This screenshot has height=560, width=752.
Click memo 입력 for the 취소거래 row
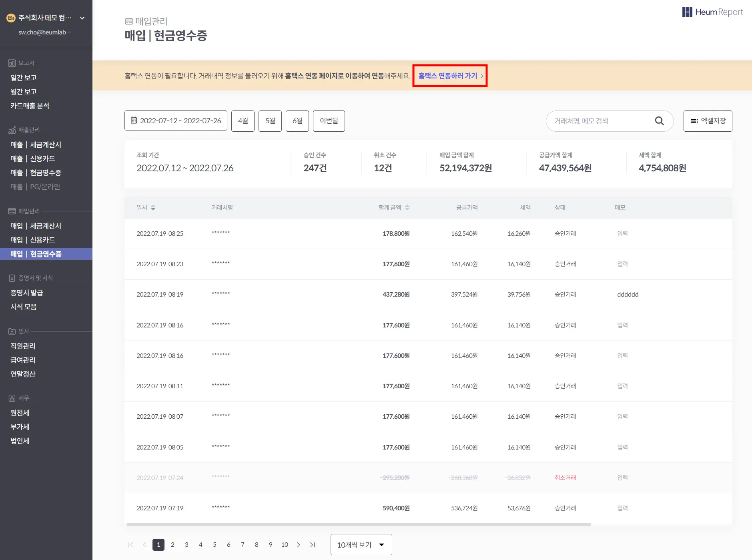[x=622, y=478]
